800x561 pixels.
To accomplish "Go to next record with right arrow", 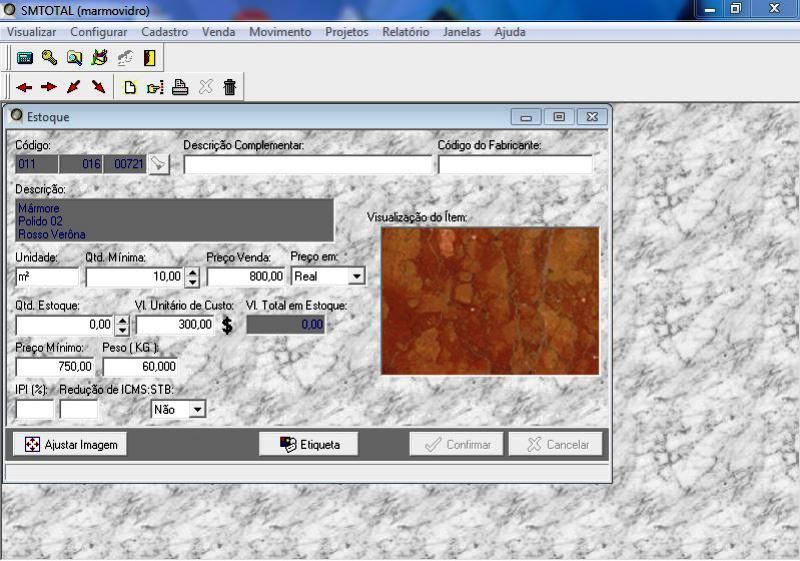I will 48,87.
